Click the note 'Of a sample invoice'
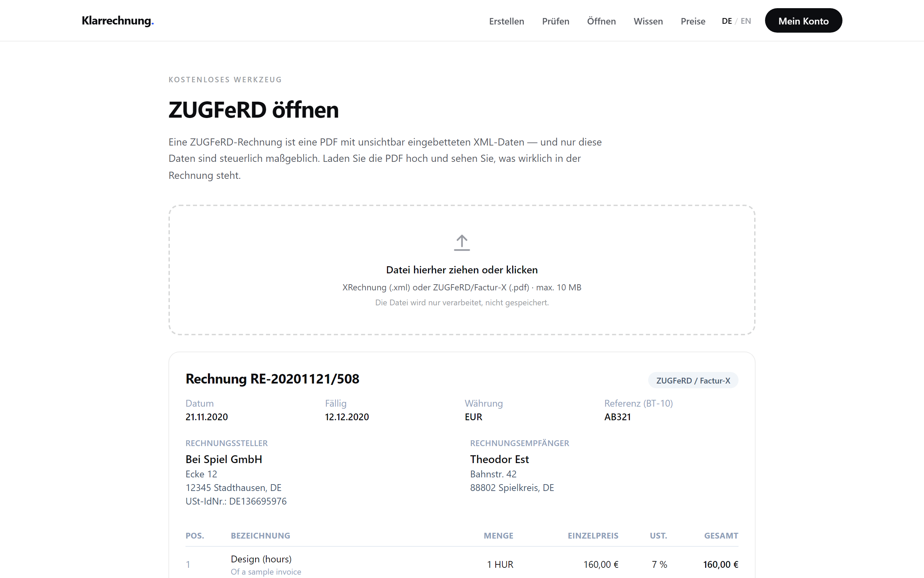Image resolution: width=924 pixels, height=578 pixels. (266, 572)
